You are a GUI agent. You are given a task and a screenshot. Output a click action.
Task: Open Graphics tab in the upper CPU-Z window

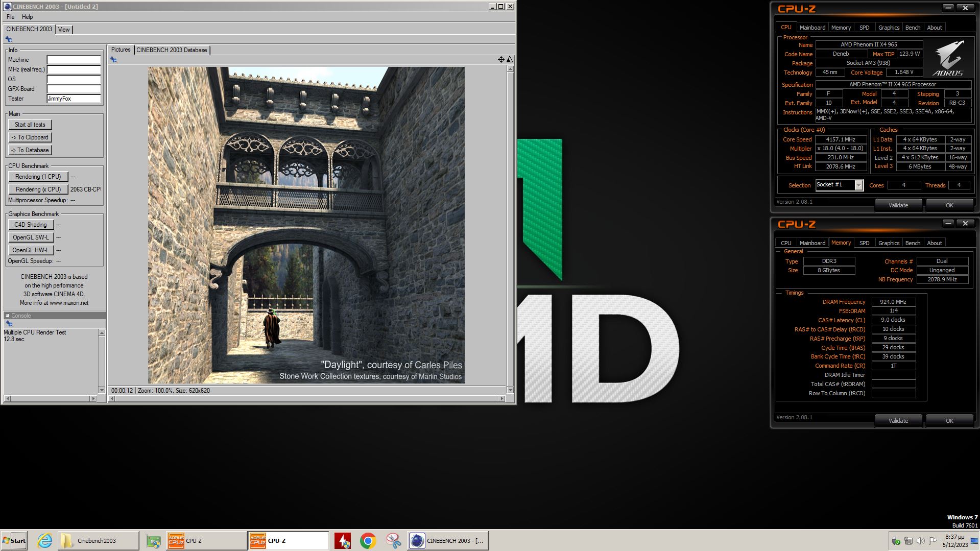tap(889, 28)
